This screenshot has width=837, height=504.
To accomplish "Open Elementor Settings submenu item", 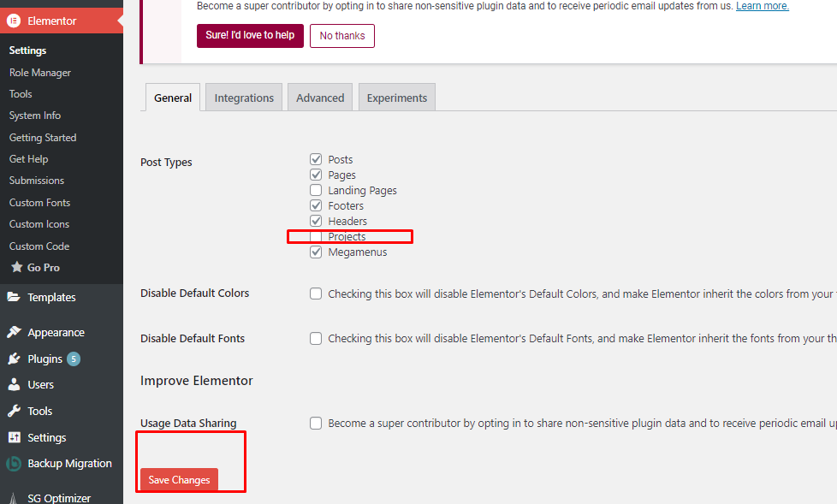I will pyautogui.click(x=27, y=50).
